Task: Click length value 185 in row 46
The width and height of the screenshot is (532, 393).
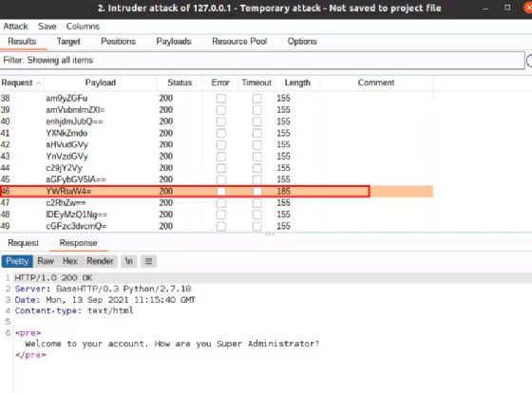Action: 283,191
